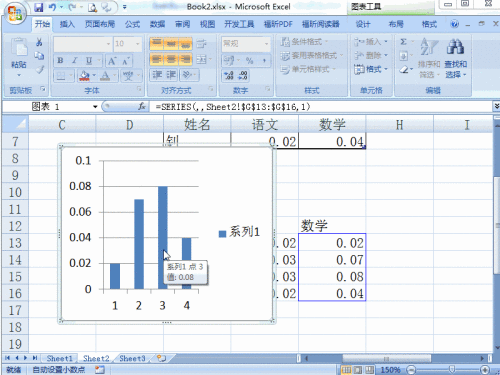This screenshot has width=500, height=375.
Task: Copy selection using the copy icon
Action: [x=39, y=56]
